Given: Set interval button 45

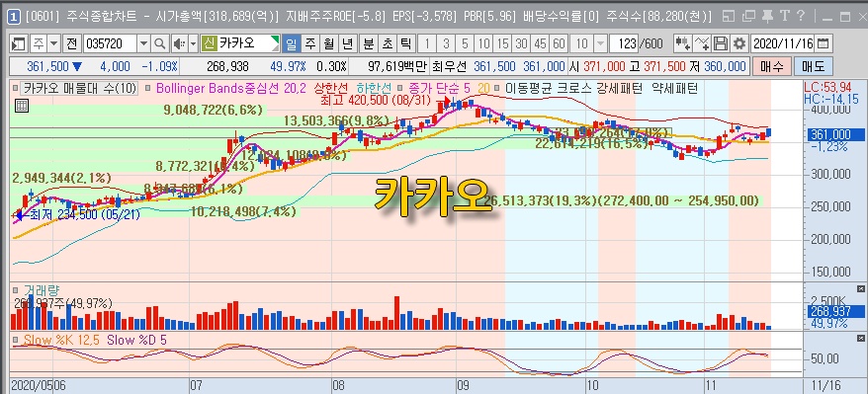Looking at the screenshot, I should 541,43.
